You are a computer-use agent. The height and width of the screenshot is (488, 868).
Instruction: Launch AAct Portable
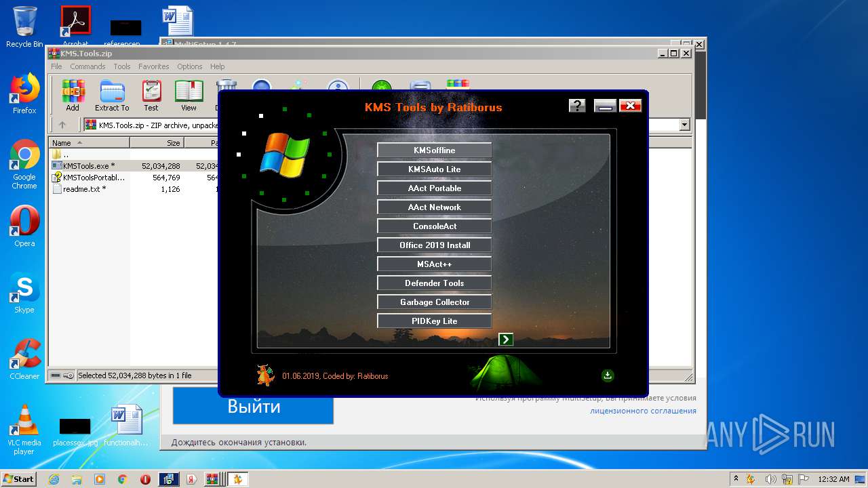pos(435,188)
